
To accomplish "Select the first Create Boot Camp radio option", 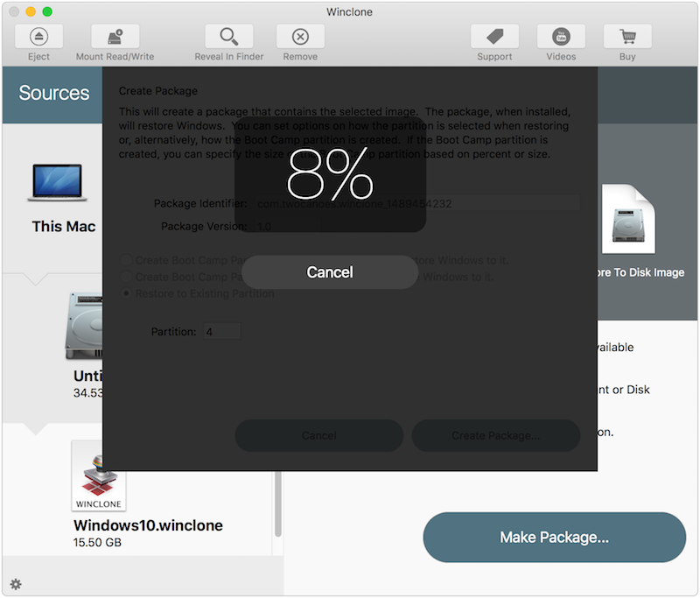I will (126, 260).
